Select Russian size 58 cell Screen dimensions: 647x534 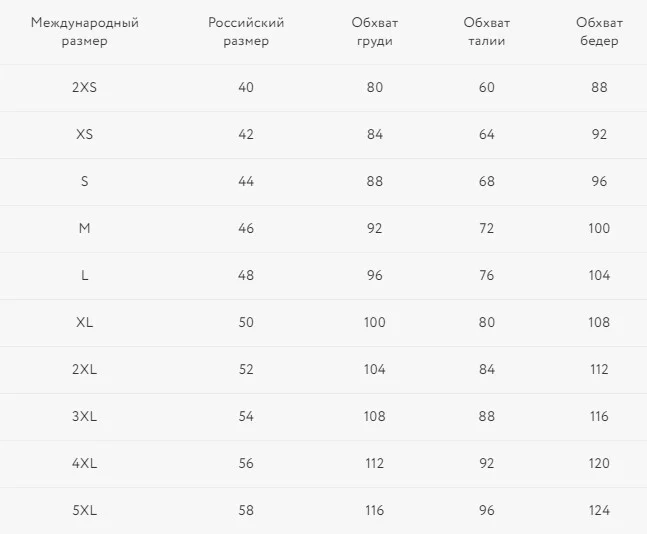246,510
